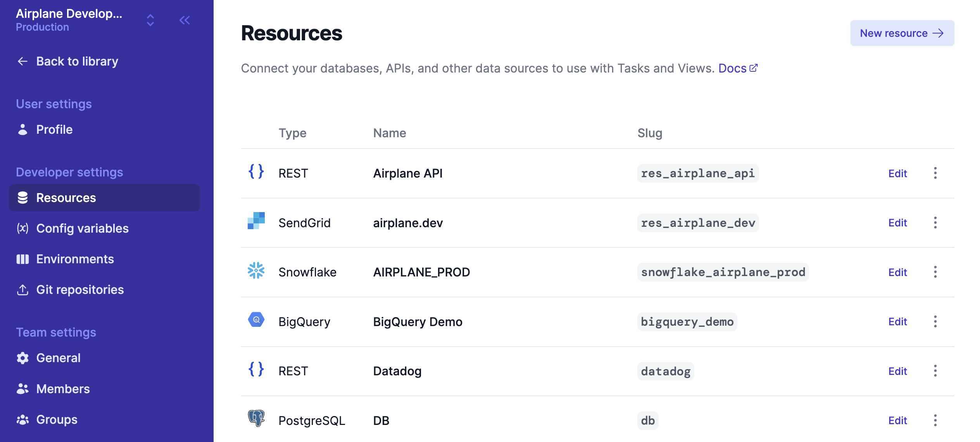The height and width of the screenshot is (442, 980).
Task: Click the external link icon next to Docs
Action: (x=753, y=68)
